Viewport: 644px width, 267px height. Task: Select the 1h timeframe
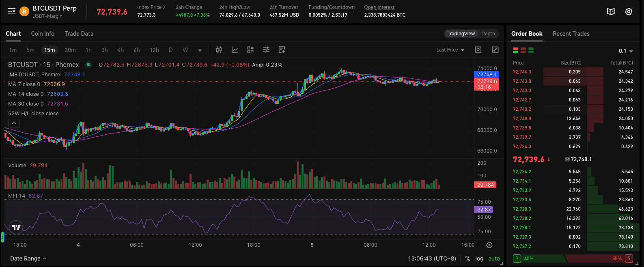click(x=88, y=50)
